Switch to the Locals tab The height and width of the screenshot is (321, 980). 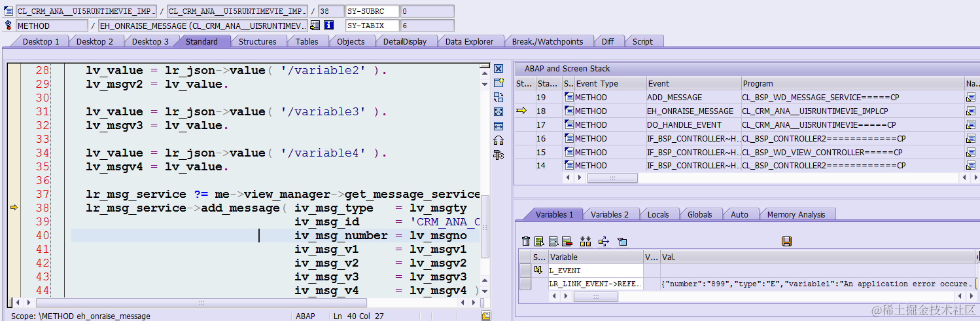[x=658, y=214]
